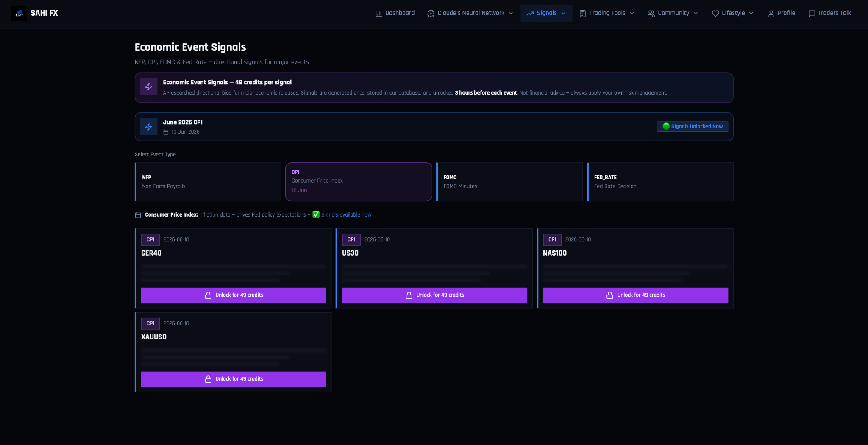Click the green checkmark before Signals available now
The width and height of the screenshot is (868, 445).
316,214
